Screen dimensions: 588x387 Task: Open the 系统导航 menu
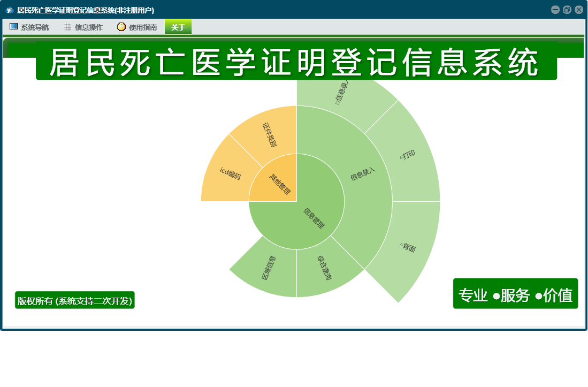pyautogui.click(x=29, y=27)
